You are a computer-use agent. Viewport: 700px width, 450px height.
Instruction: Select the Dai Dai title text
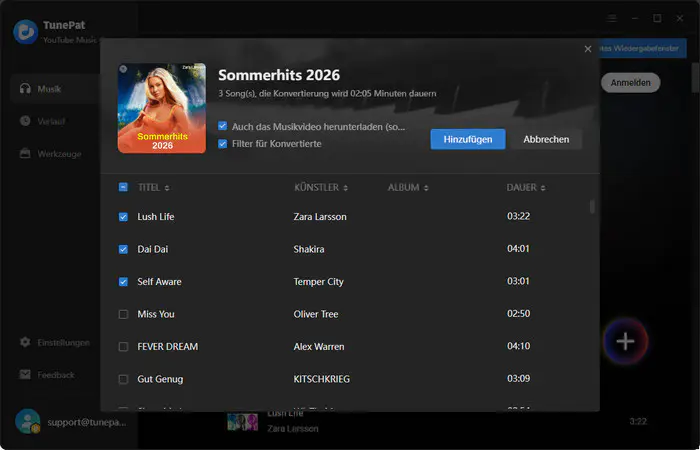pos(153,249)
